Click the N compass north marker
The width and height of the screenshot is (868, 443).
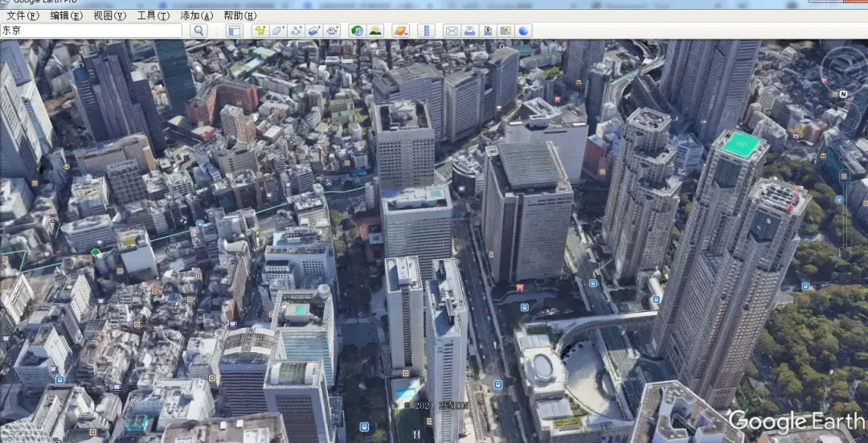point(843,94)
